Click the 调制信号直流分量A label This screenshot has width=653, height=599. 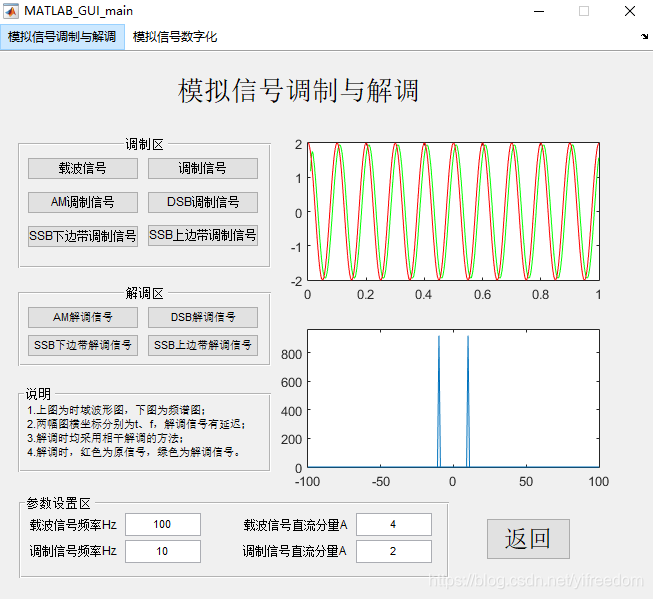[294, 552]
